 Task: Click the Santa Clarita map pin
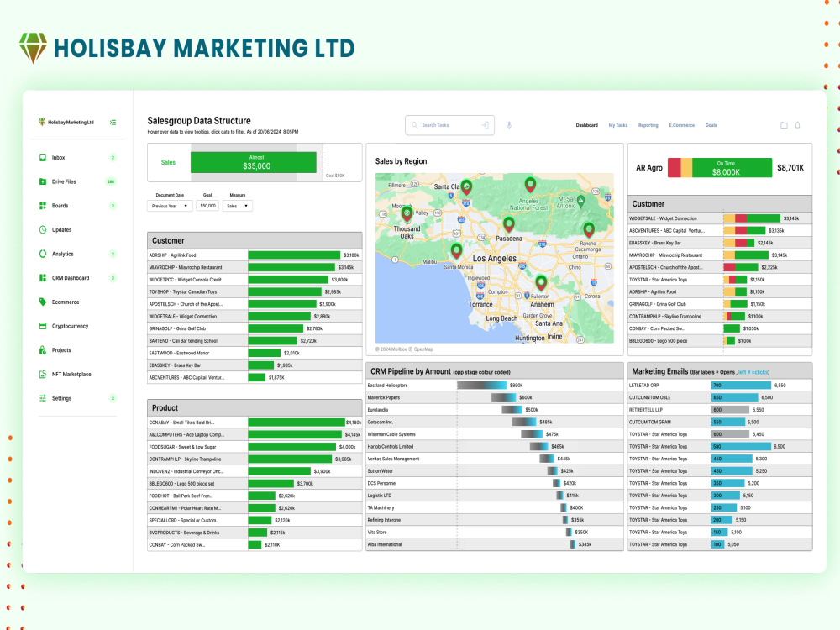tap(466, 187)
